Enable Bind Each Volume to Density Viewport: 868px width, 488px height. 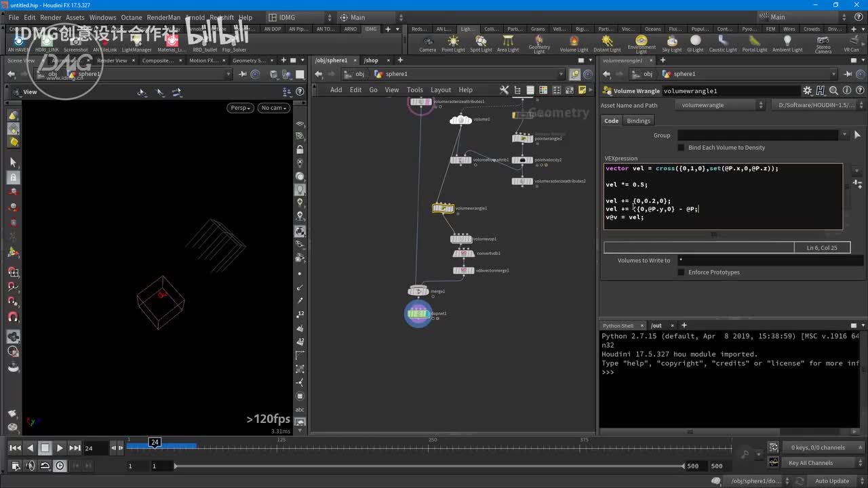(x=681, y=148)
